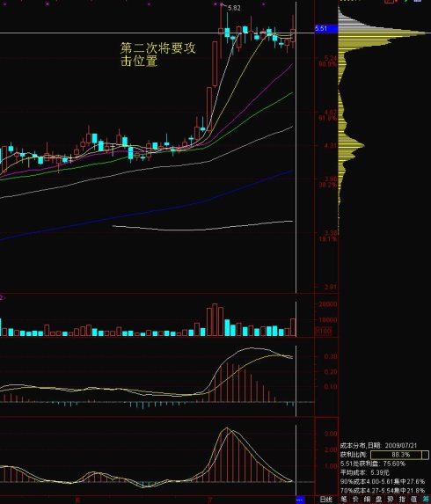Click the 5.51处获利盘 75.60% line
This screenshot has height=504, width=431.
click(x=372, y=464)
